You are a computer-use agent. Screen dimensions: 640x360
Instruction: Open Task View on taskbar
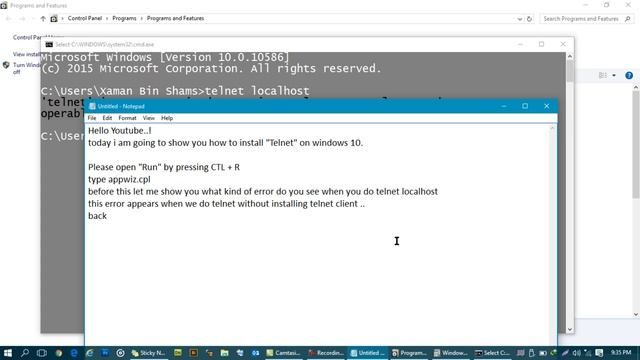click(42, 353)
